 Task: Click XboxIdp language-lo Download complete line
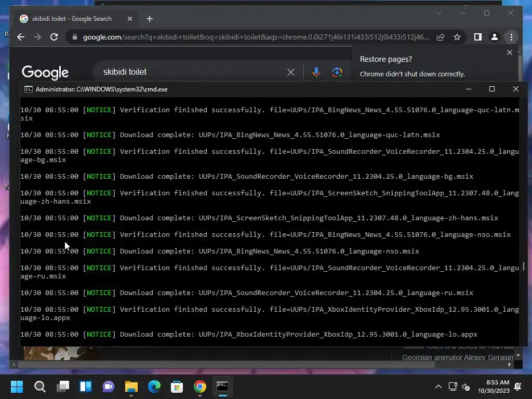(x=249, y=334)
